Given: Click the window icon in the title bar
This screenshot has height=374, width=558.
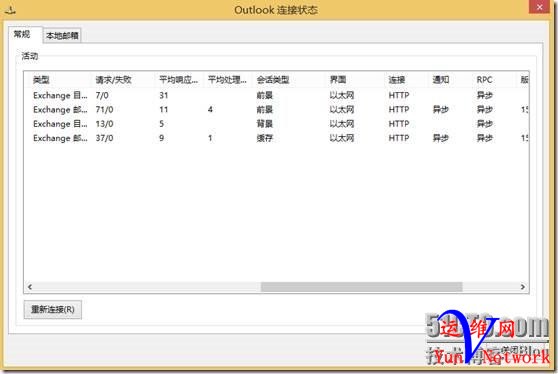Looking at the screenshot, I should click(x=10, y=10).
